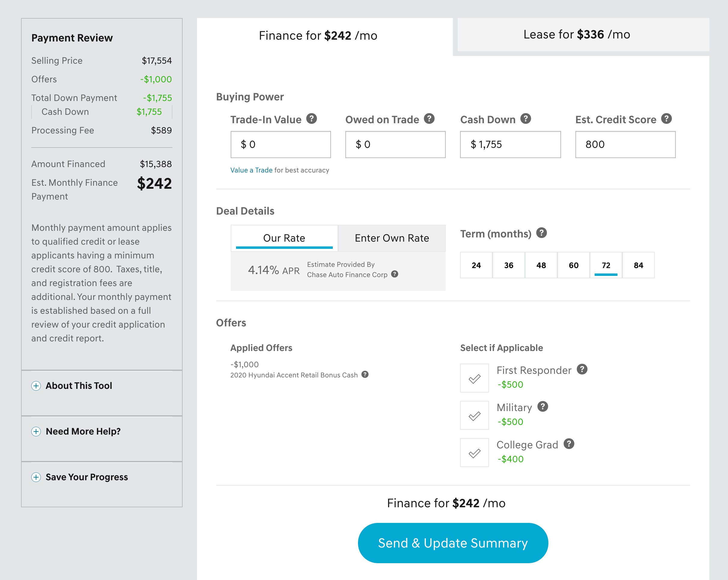This screenshot has width=728, height=580.
Task: Check the Military offer checkbox
Action: pyautogui.click(x=474, y=415)
